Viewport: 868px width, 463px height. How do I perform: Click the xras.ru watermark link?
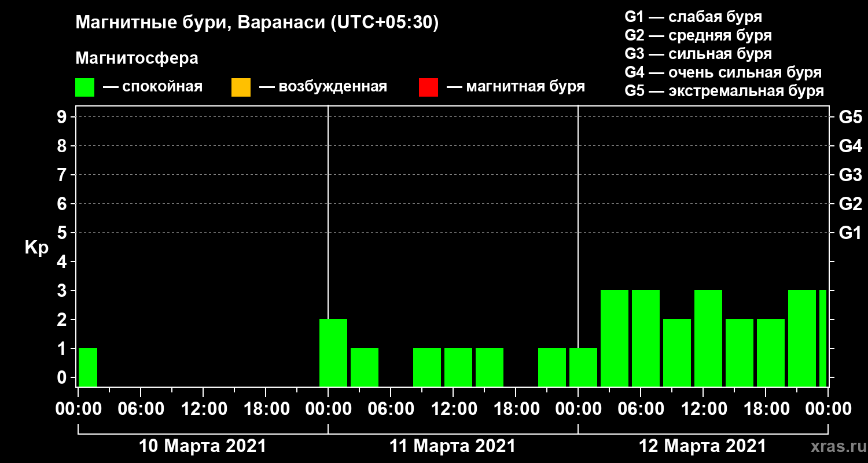tap(834, 446)
